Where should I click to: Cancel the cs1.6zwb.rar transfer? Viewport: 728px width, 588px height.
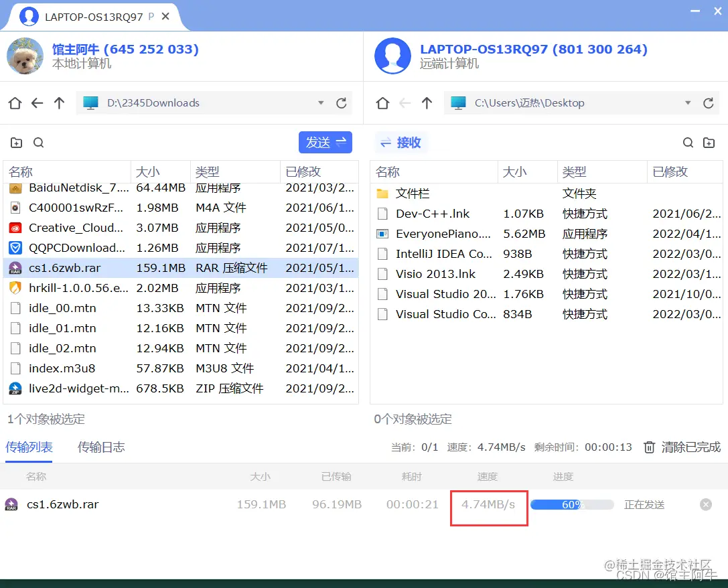[706, 504]
